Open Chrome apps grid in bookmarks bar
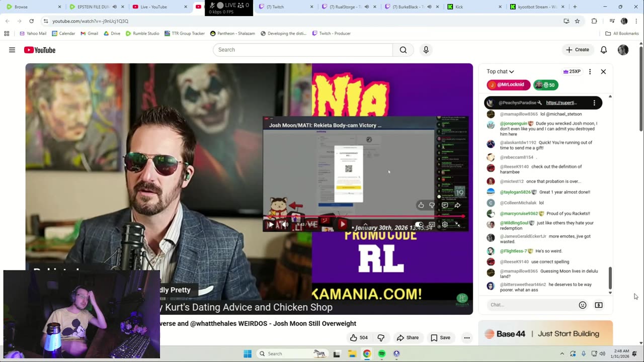 click(x=7, y=33)
